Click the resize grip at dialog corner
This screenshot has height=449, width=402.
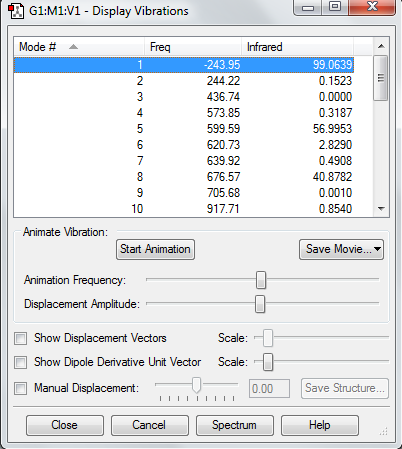click(x=384, y=431)
